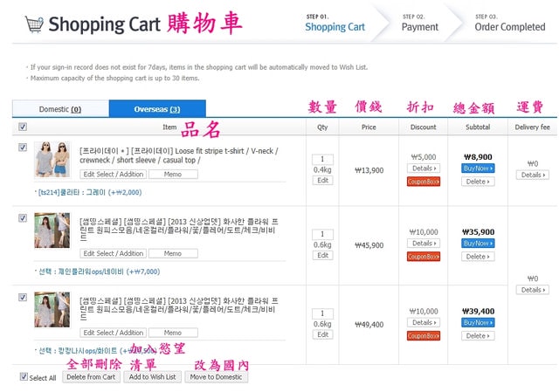Screen dimensions: 559x392
Task: Expand discount Details for the third item
Action: tap(424, 322)
